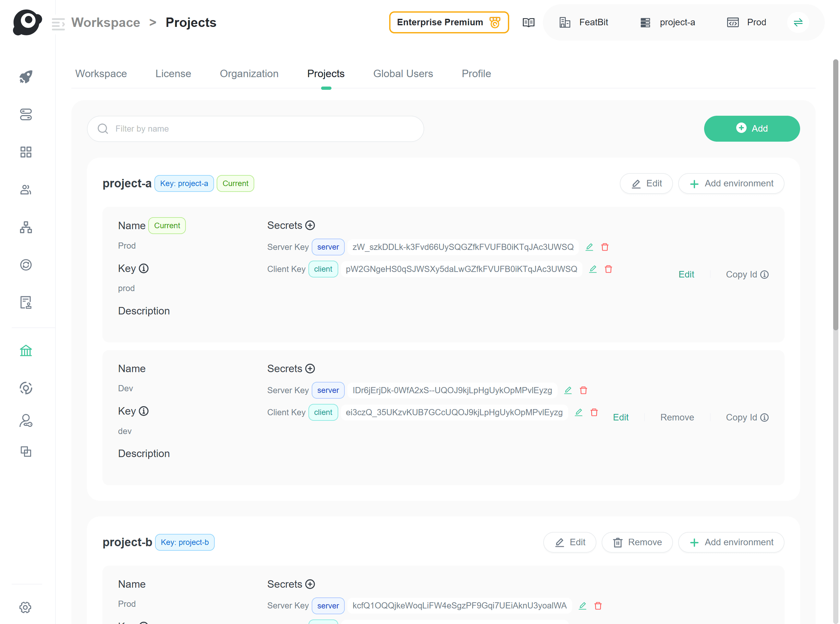This screenshot has height=624, width=840.
Task: Edit Prod client key pencil icon
Action: 593,269
